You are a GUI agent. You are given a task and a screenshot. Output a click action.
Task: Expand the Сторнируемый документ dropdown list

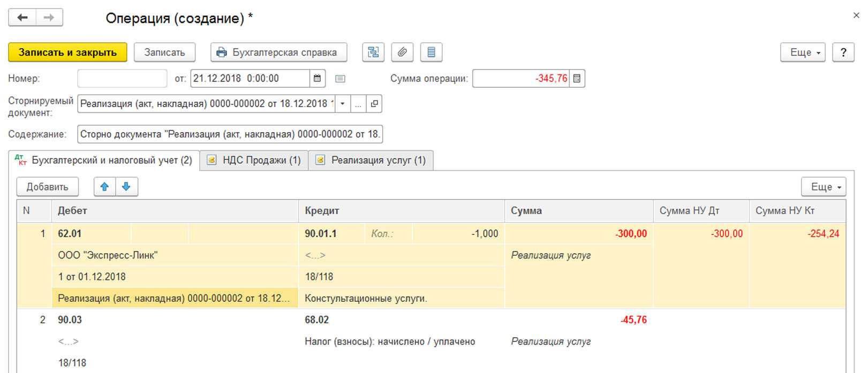[343, 104]
